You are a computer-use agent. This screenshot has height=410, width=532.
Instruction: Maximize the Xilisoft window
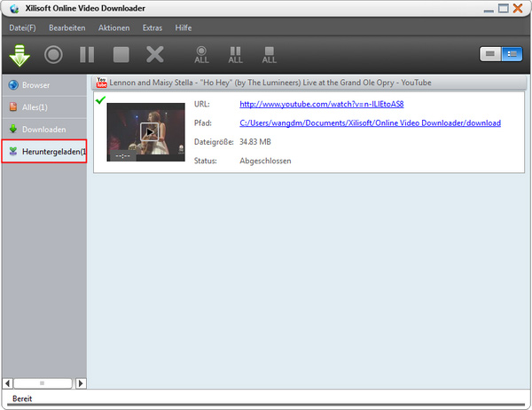tap(503, 8)
